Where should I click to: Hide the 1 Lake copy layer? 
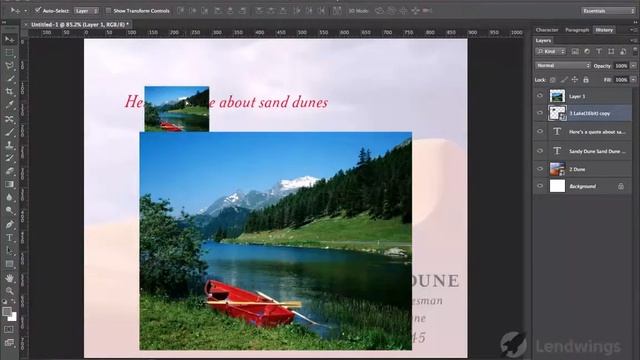tap(540, 113)
